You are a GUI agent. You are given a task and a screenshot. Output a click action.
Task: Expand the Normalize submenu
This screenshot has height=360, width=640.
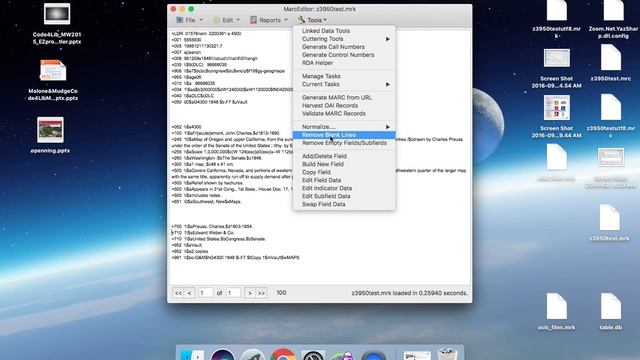[344, 127]
